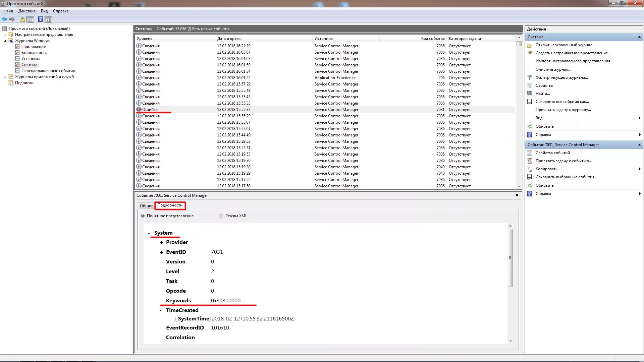Click the Фильтр текущего журнала funnel icon
The width and height of the screenshot is (644, 362).
coord(530,77)
